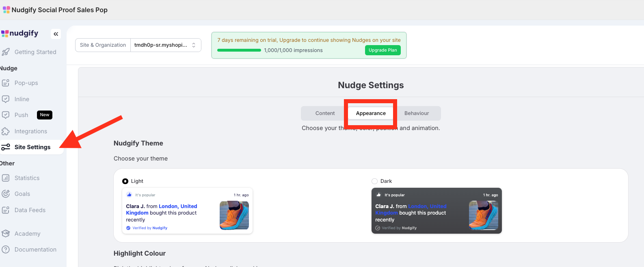Click the impressions progress bar
Image resolution: width=644 pixels, height=267 pixels.
239,50
